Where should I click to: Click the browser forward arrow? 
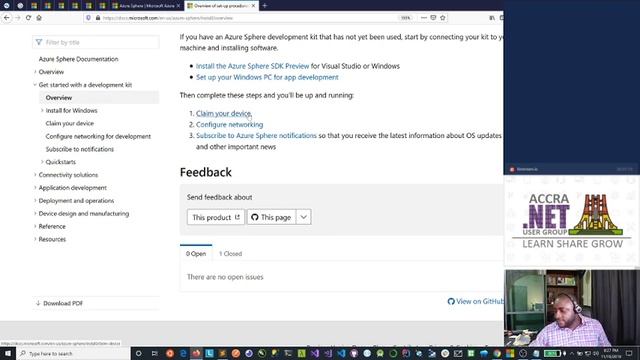point(17,18)
